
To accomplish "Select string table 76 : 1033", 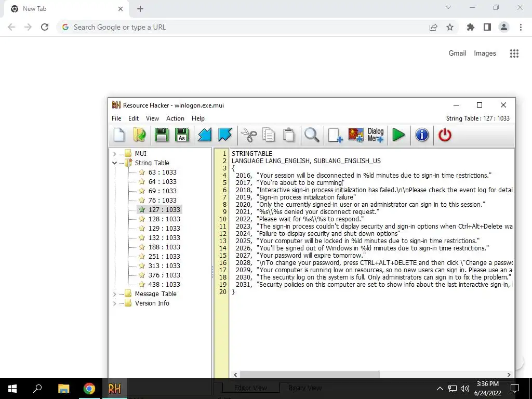I will [162, 200].
